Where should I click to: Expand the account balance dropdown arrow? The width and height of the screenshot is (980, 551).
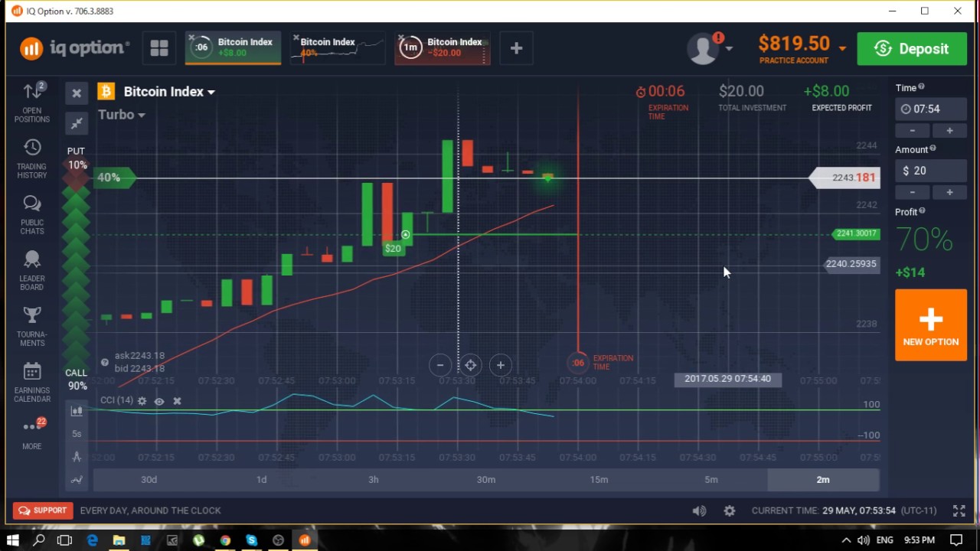(842, 48)
